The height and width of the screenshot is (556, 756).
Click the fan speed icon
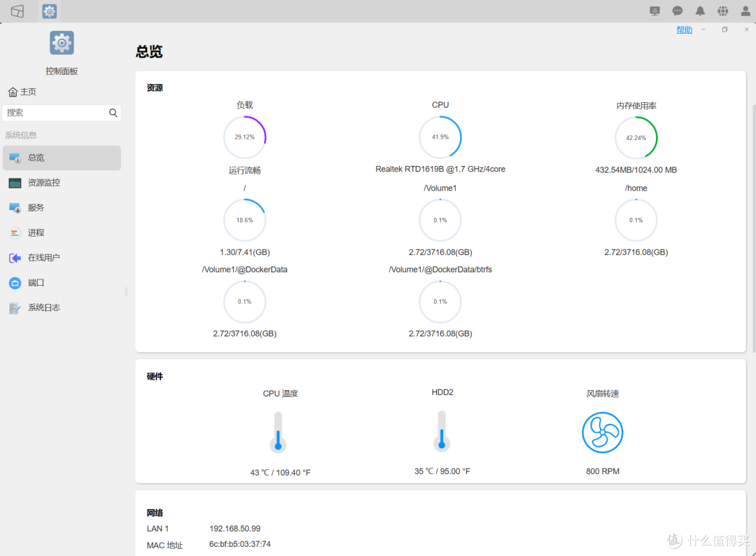click(603, 433)
